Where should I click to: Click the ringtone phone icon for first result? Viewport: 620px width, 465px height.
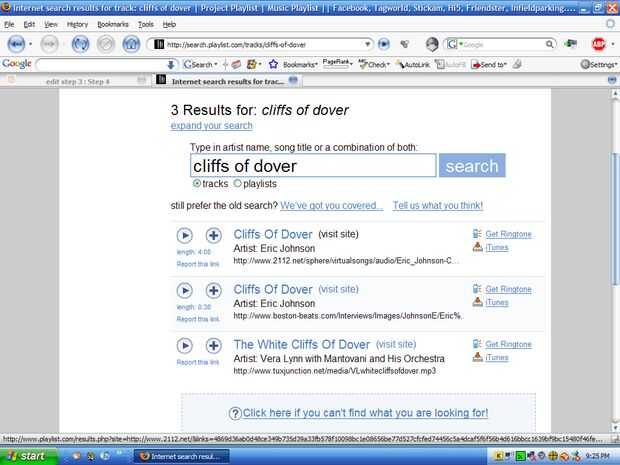[x=477, y=234]
